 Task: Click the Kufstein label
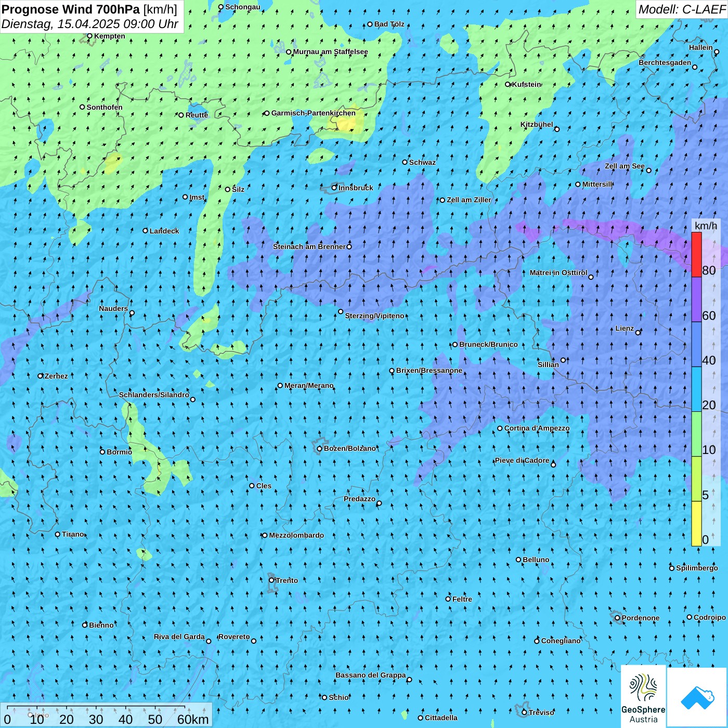coord(526,84)
